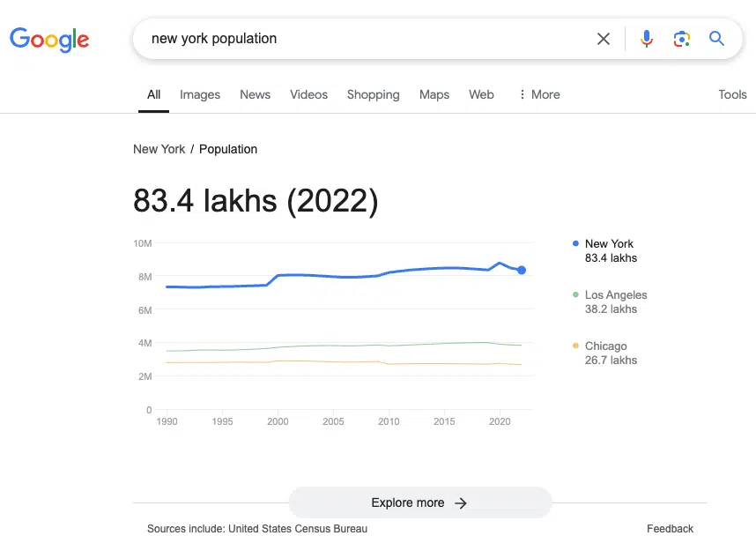Switch to the Images tab
Image resolution: width=756 pixels, height=558 pixels.
[199, 94]
